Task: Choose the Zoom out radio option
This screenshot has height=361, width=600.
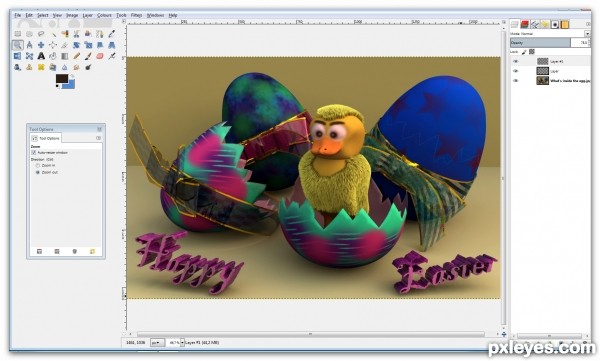Action: point(38,173)
